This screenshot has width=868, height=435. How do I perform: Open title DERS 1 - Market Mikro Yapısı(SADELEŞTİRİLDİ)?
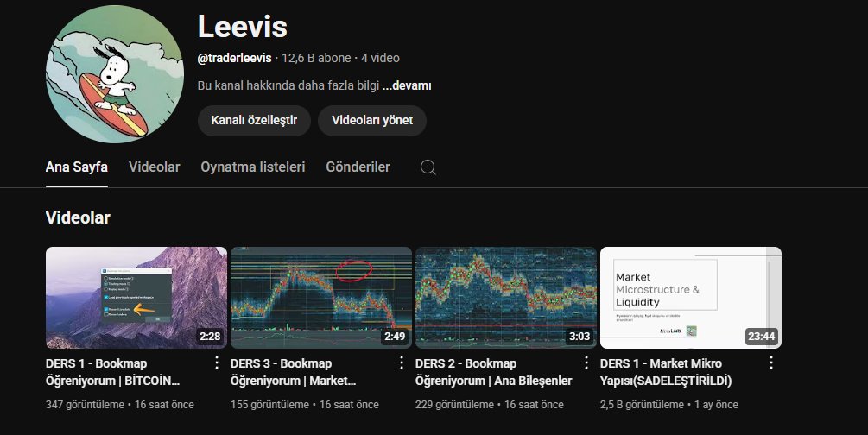click(x=666, y=372)
